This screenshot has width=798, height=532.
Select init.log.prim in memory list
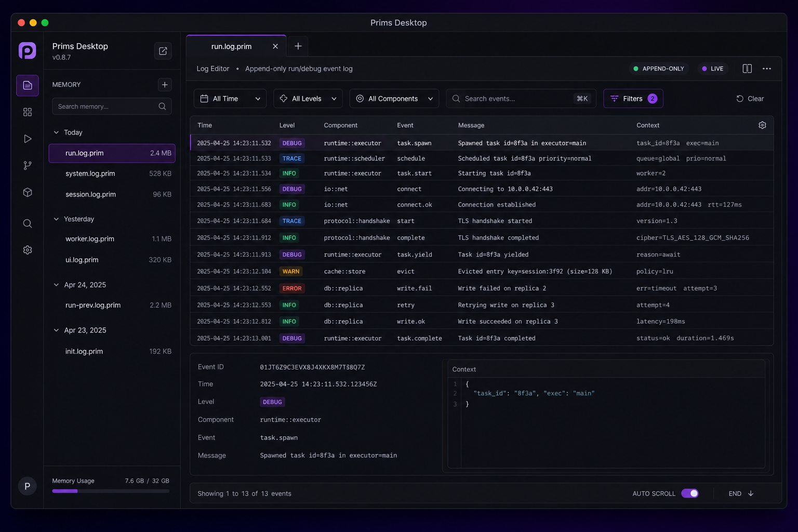click(112, 352)
